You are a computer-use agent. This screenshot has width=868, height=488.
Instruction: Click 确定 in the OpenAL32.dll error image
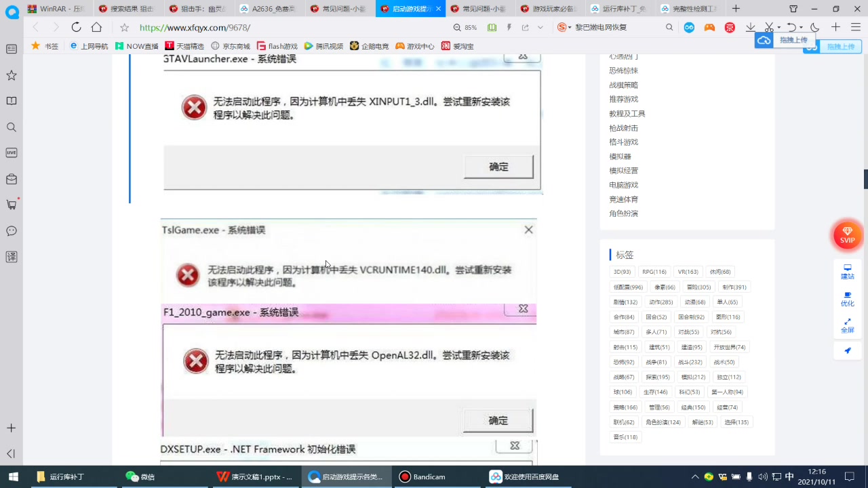point(498,420)
